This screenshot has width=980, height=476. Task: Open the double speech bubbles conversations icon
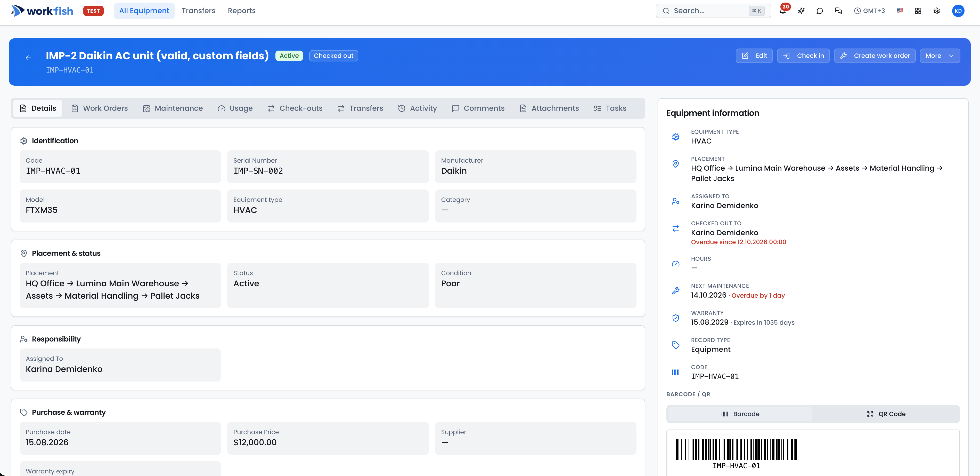pyautogui.click(x=838, y=11)
